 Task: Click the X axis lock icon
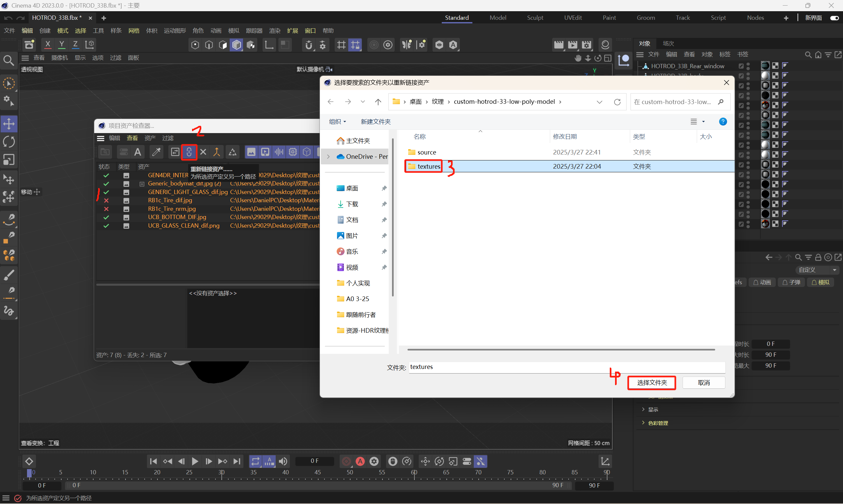[x=48, y=44]
